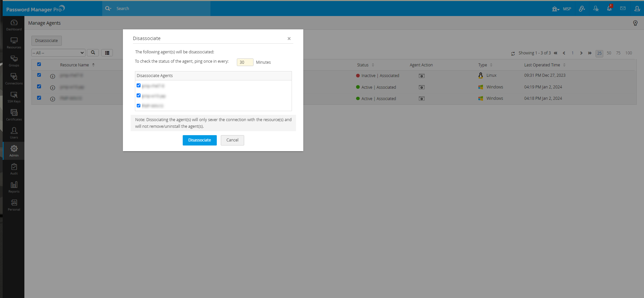Click the ping interval minutes field
Image resolution: width=644 pixels, height=298 pixels.
[245, 62]
